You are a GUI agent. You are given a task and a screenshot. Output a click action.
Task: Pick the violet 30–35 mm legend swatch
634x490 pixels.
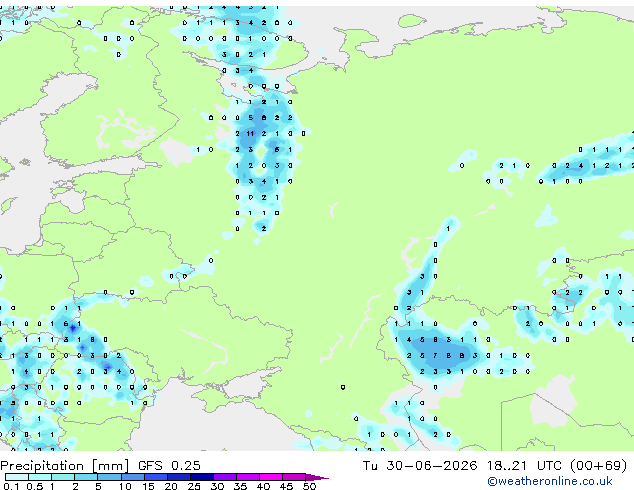click(x=225, y=477)
